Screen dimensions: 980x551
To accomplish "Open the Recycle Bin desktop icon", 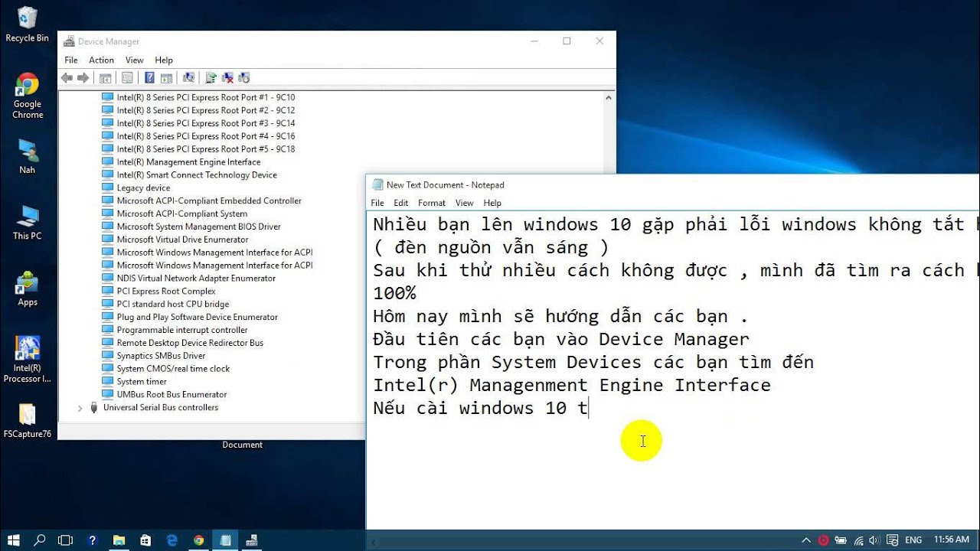I will pyautogui.click(x=28, y=24).
